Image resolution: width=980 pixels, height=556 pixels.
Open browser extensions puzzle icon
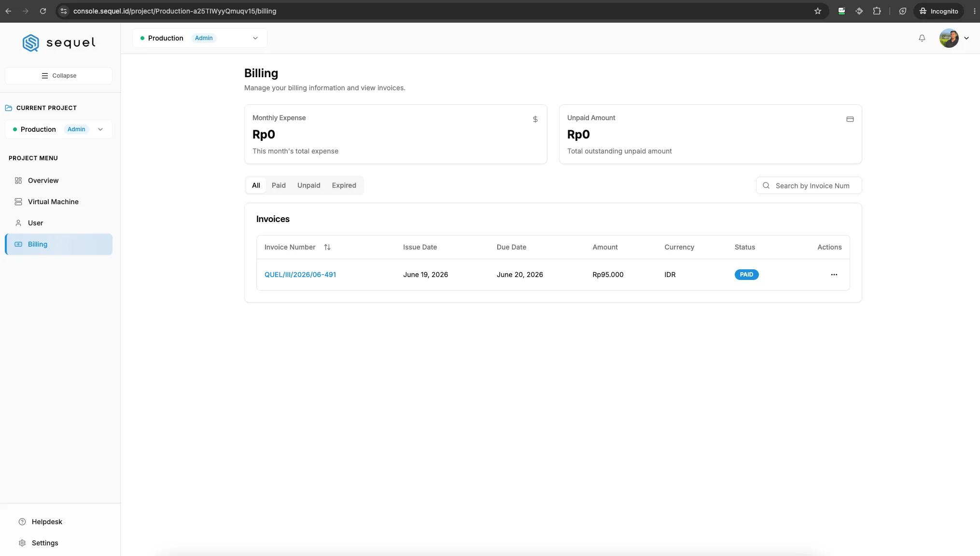pyautogui.click(x=877, y=11)
